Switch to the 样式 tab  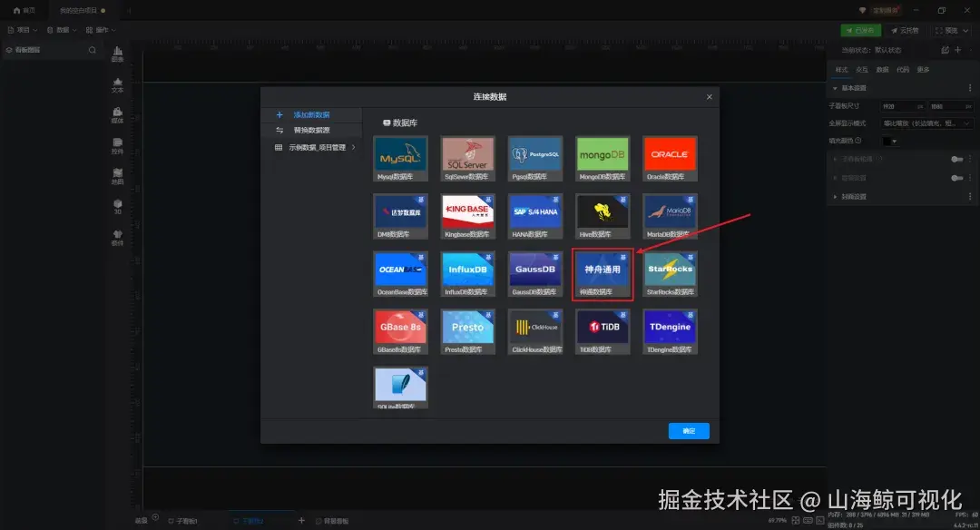click(x=842, y=70)
